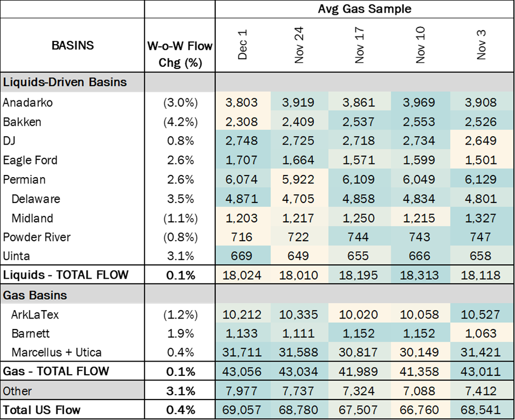The height and width of the screenshot is (420, 515).
Task: Click the Nov 24 column header
Action: 299,45
